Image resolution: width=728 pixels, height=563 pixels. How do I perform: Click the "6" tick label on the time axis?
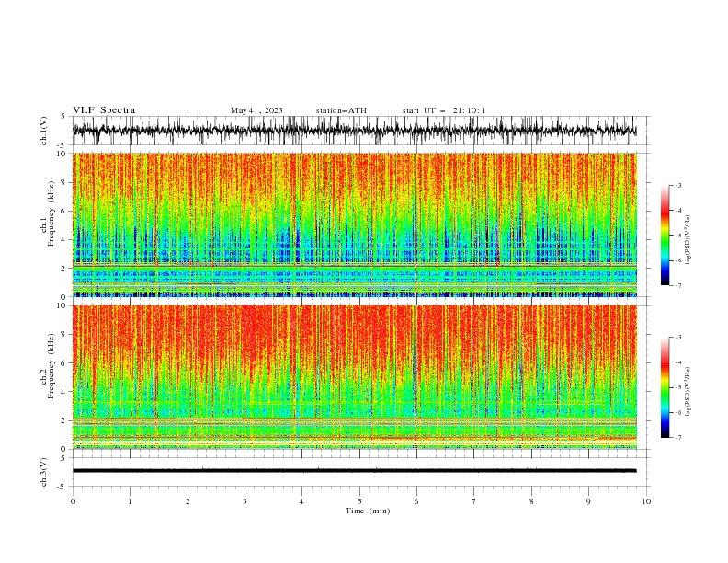coord(416,501)
